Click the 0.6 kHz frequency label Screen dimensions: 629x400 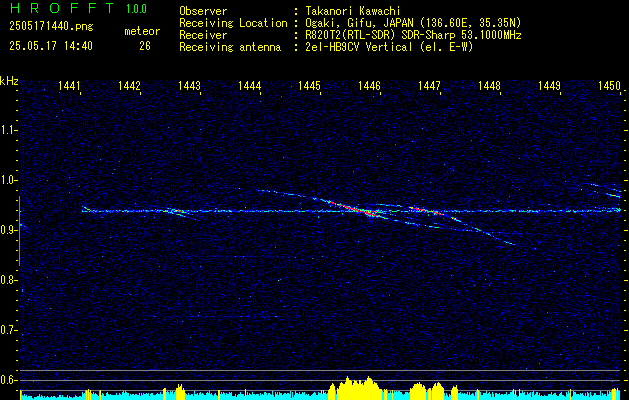(x=8, y=380)
